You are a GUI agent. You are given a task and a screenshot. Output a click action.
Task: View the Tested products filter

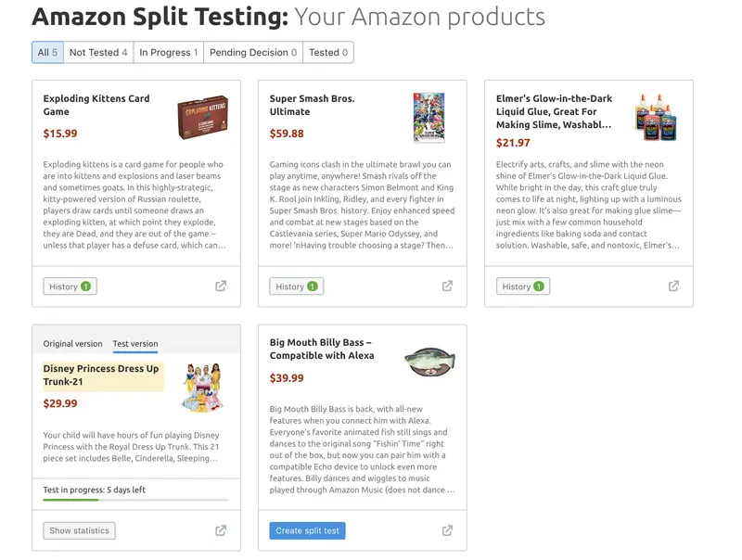tap(328, 53)
